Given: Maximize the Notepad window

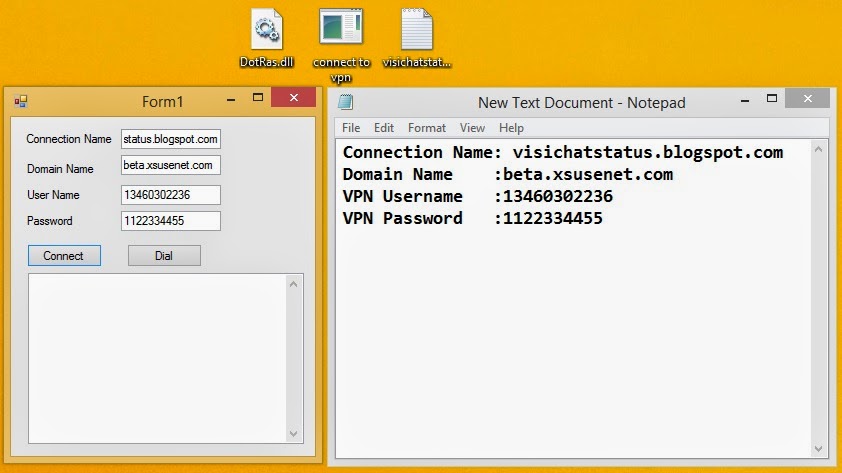Looking at the screenshot, I should pos(772,98).
